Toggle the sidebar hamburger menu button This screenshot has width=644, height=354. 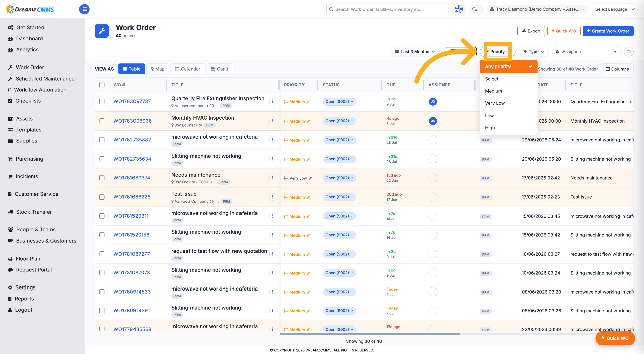pos(84,9)
